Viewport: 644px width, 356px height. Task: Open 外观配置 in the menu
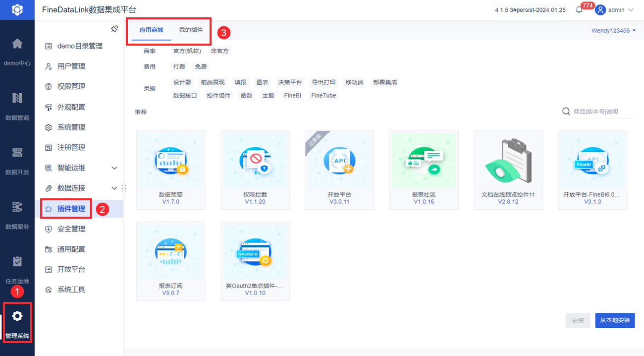(x=71, y=107)
